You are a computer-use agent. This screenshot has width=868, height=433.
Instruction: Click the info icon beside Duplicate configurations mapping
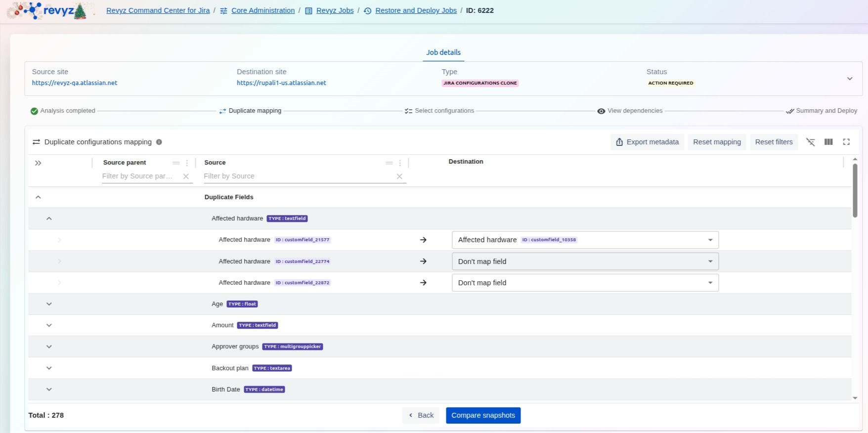tap(159, 142)
